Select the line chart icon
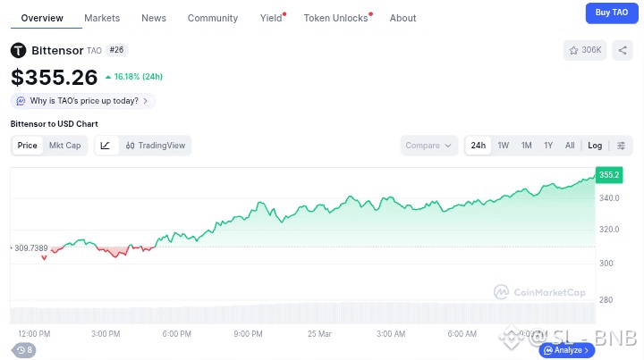Screen dimensions: 644x360 point(106,146)
